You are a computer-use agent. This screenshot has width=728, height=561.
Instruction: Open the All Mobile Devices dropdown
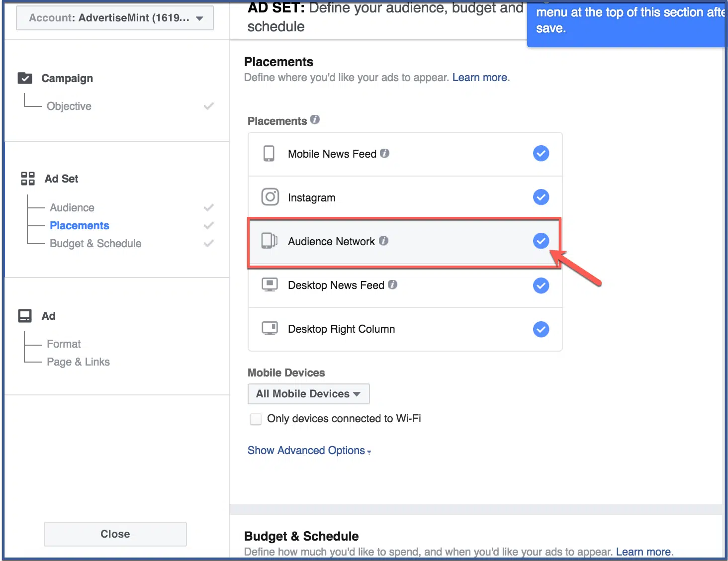coord(308,393)
